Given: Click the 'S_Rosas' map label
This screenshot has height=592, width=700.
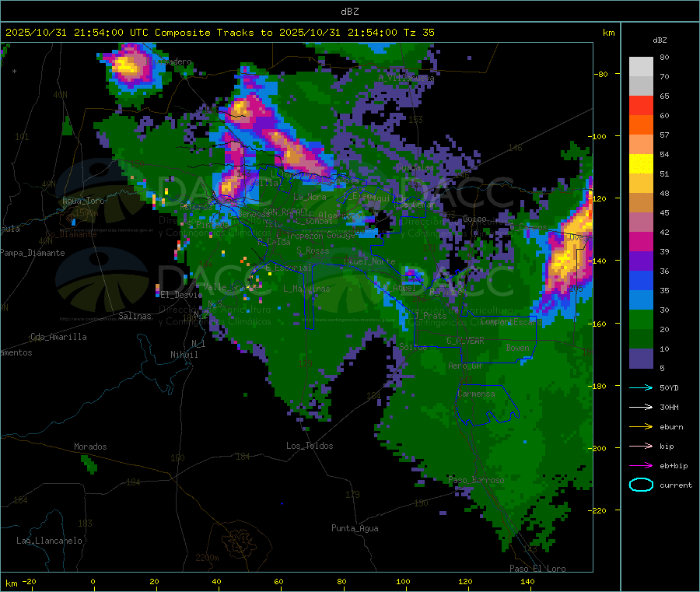Looking at the screenshot, I should pyautogui.click(x=313, y=250).
